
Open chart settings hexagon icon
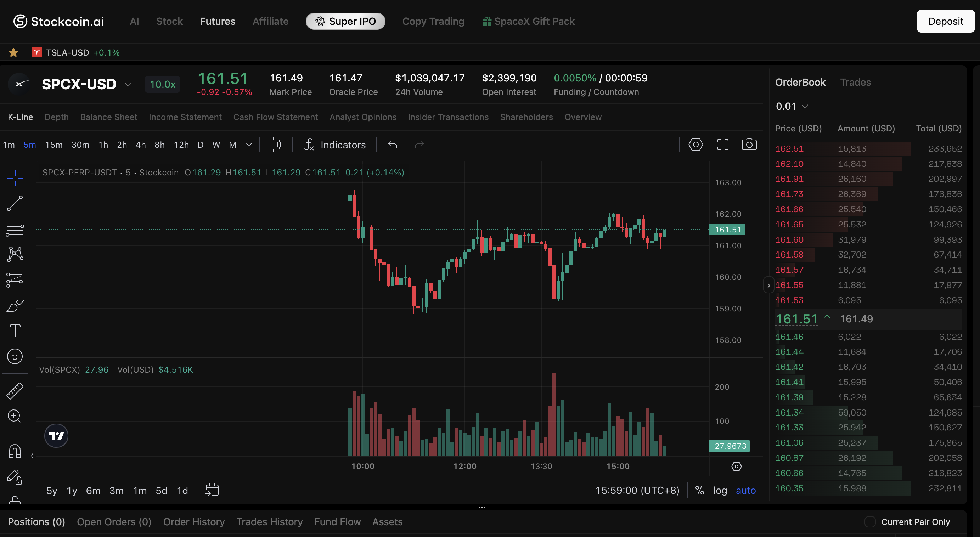[695, 145]
